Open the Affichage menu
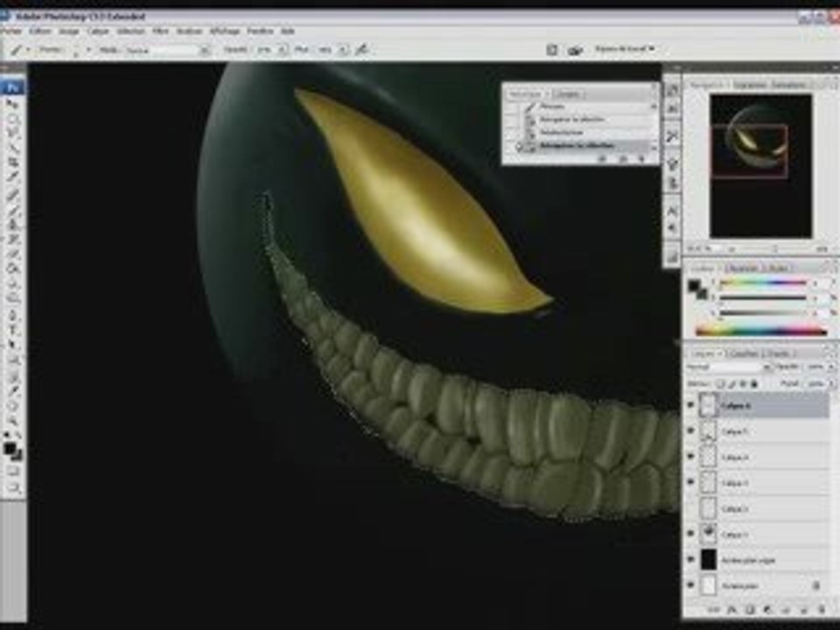The height and width of the screenshot is (630, 840). 225,31
